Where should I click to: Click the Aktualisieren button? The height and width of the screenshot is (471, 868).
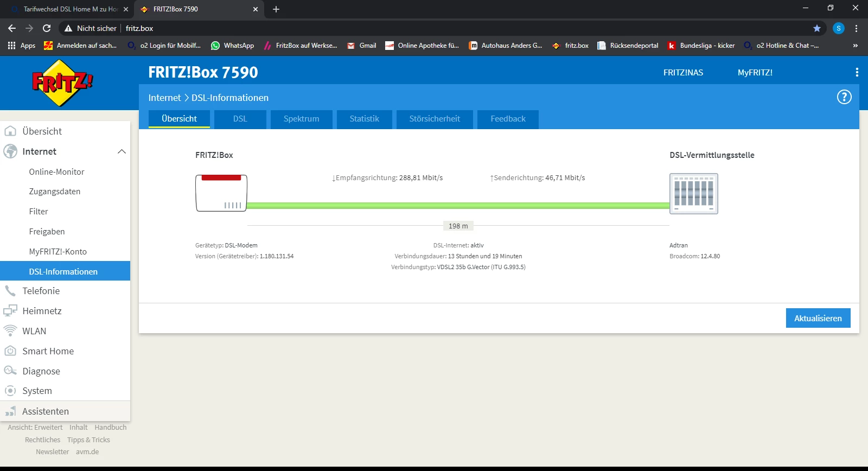point(818,318)
